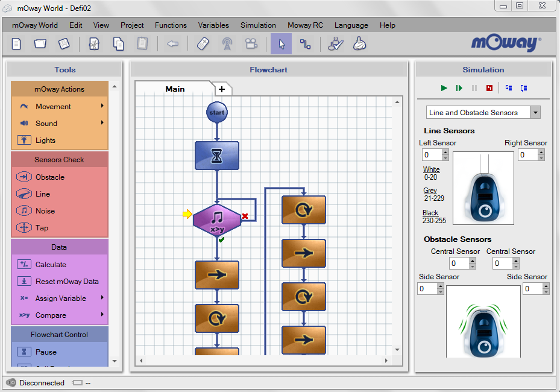Expand the Sound submenu arrow
Screen dimensions: 560x392
(102, 122)
